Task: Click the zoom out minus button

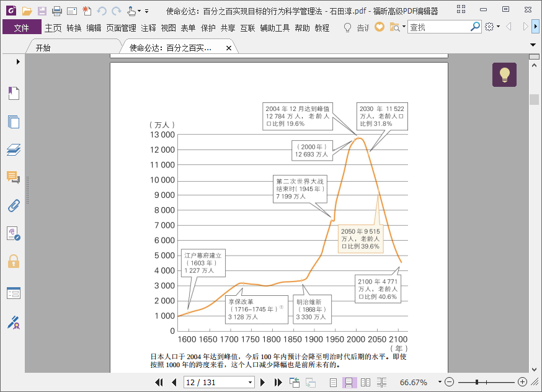Action: pyautogui.click(x=449, y=382)
